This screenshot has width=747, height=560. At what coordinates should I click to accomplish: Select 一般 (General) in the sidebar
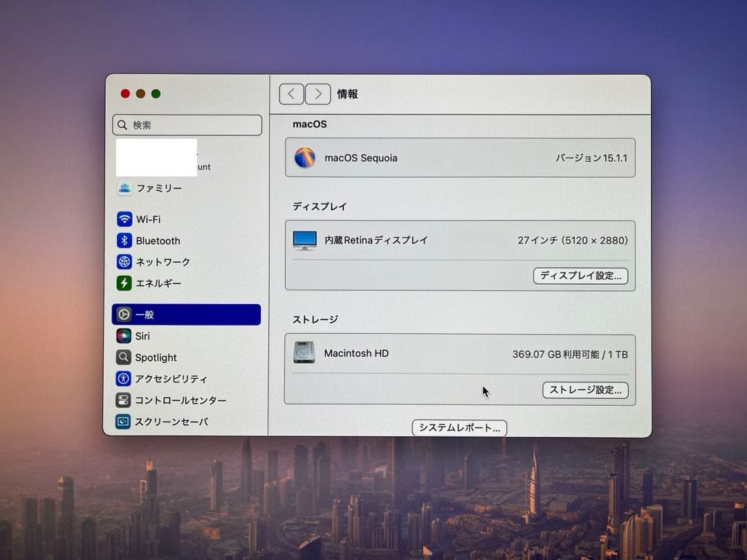click(145, 314)
